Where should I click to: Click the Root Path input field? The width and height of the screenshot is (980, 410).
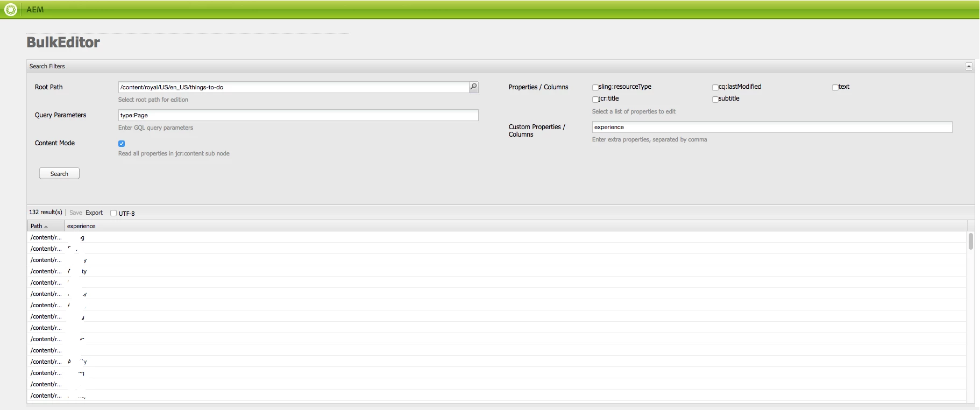tap(294, 87)
